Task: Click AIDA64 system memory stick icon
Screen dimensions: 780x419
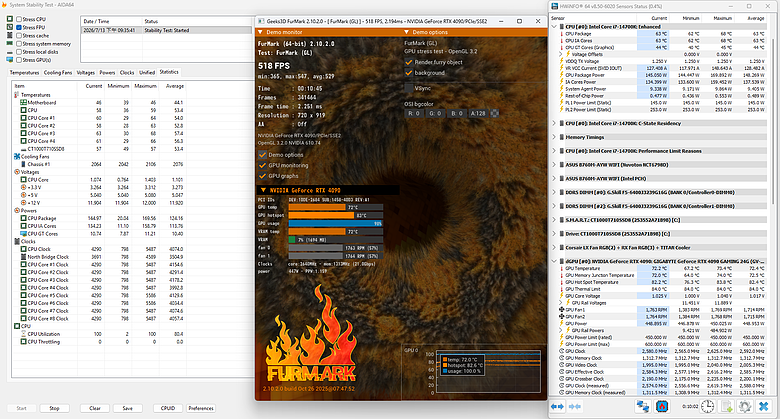Action: 9,44
